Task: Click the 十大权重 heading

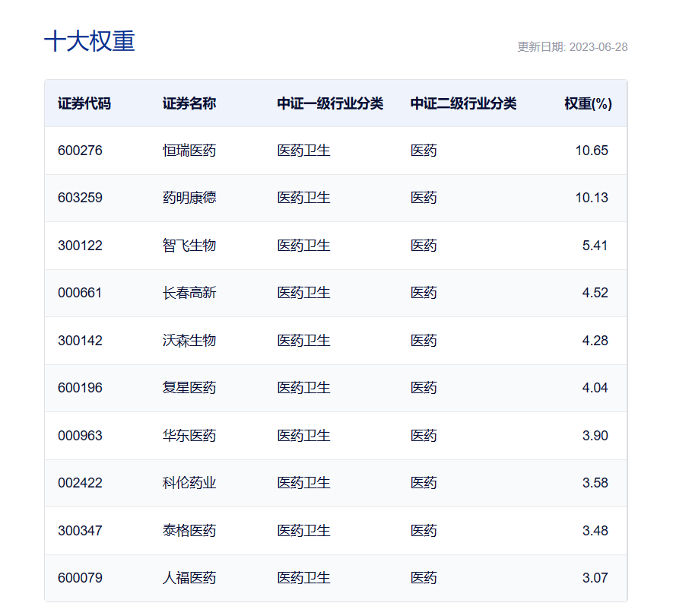Action: pyautogui.click(x=90, y=41)
